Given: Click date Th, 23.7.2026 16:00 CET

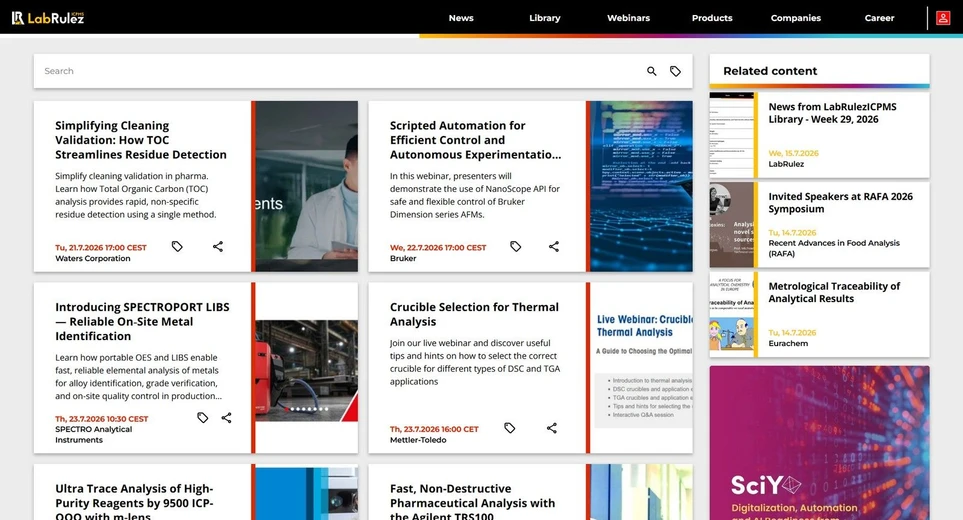Looking at the screenshot, I should click(x=434, y=430).
